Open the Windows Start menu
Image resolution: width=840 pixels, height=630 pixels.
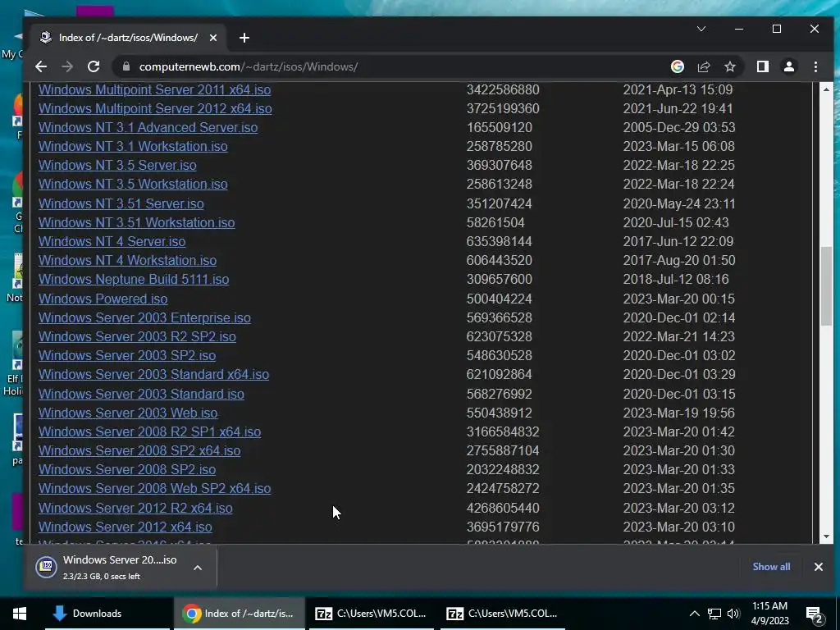point(20,614)
